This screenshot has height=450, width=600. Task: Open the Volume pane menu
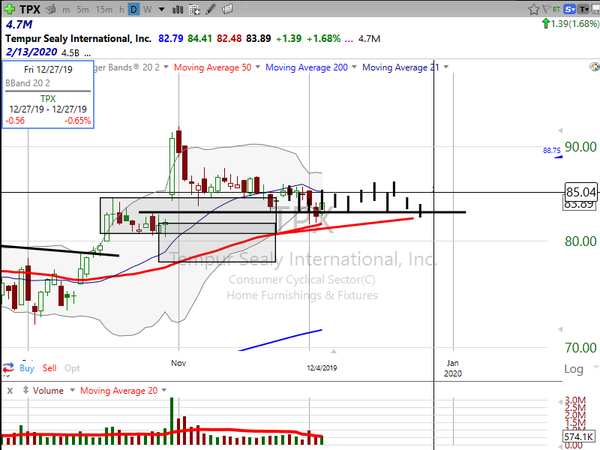pyautogui.click(x=72, y=390)
